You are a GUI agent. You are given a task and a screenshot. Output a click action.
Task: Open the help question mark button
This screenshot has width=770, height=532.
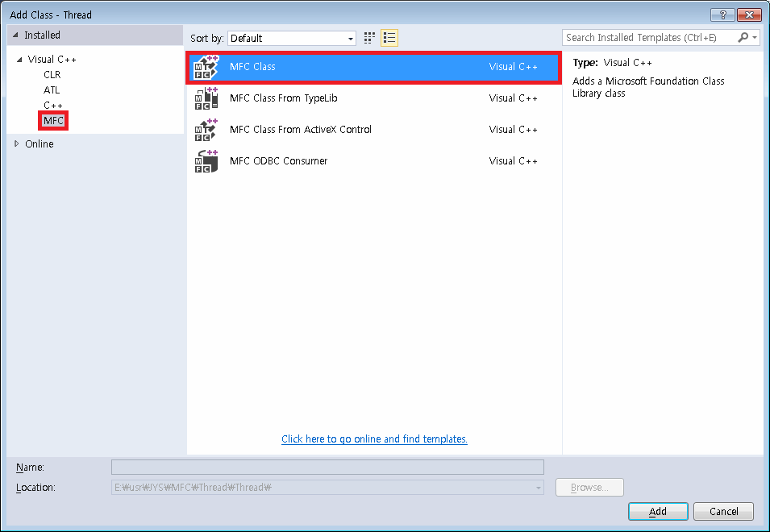[x=722, y=15]
